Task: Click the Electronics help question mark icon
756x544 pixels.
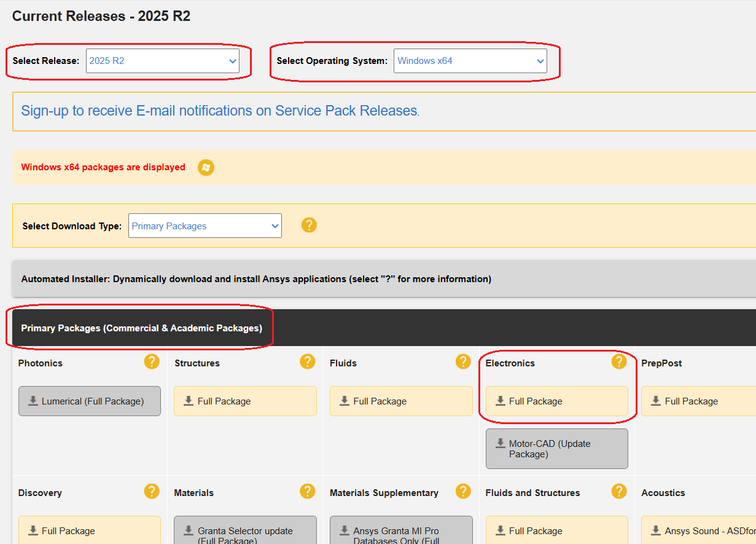Action: [x=619, y=362]
